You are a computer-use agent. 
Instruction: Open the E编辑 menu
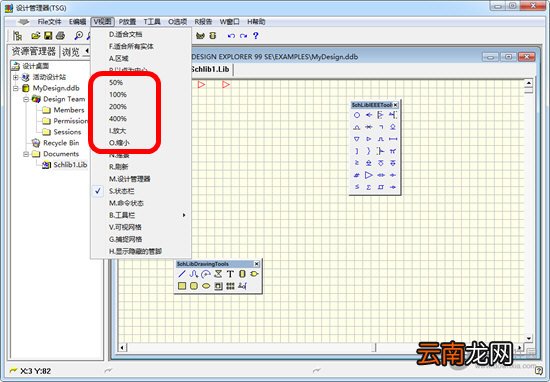[78, 22]
